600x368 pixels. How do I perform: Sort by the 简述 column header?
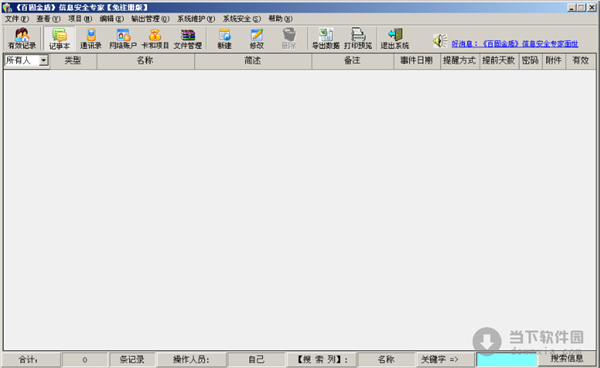[253, 60]
